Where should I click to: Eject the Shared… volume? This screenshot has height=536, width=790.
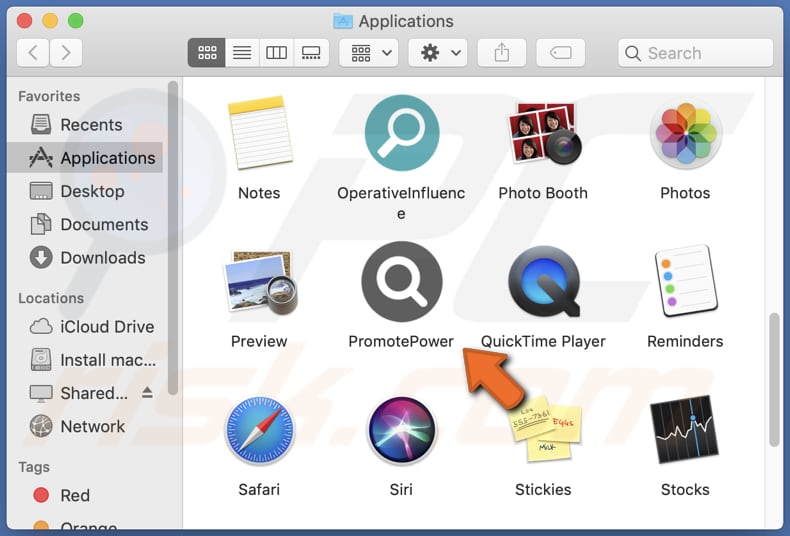(x=147, y=392)
